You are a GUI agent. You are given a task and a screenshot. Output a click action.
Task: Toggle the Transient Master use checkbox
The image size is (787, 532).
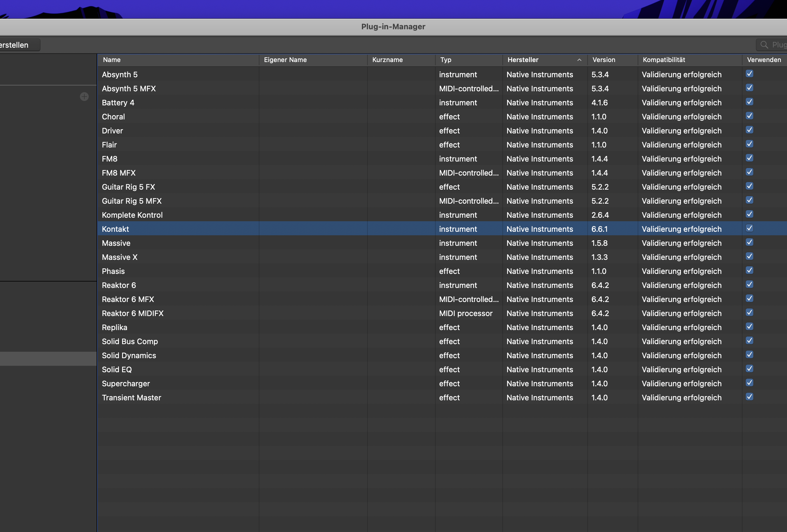[750, 397]
